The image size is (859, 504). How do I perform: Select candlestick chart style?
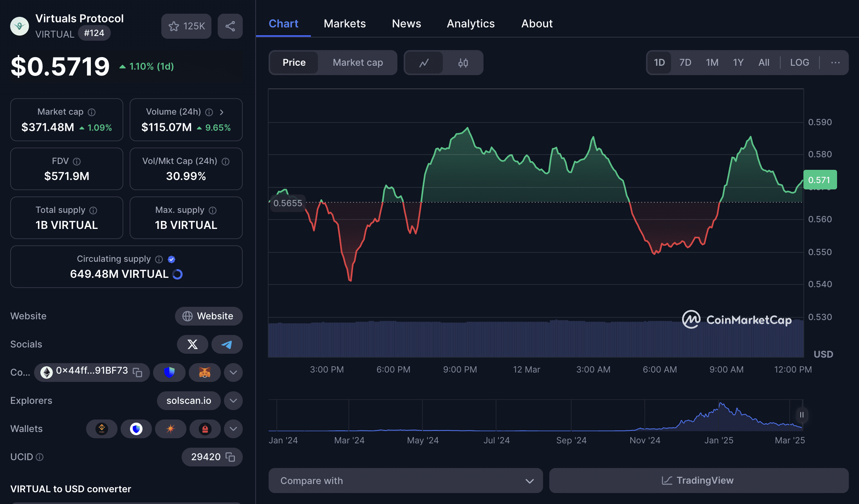point(463,63)
